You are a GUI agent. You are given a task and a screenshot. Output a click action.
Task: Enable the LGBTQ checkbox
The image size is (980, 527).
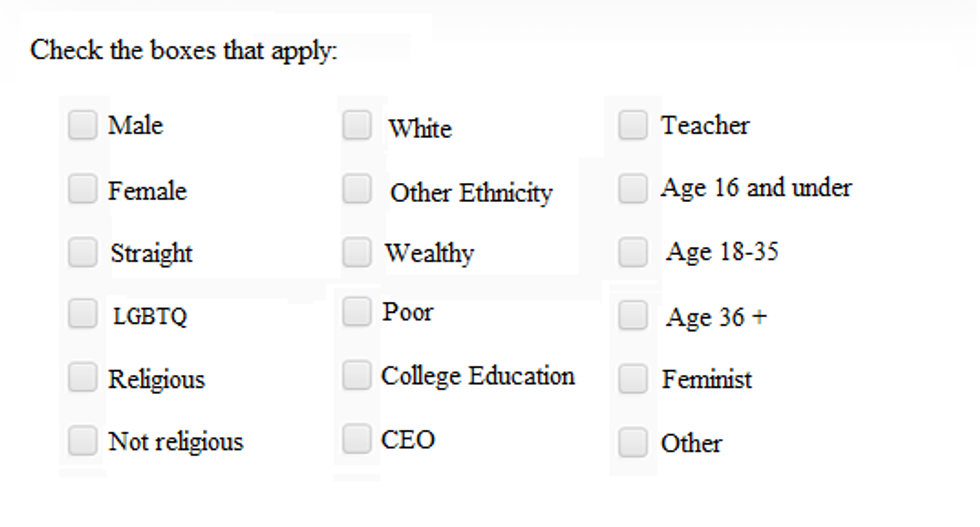click(x=82, y=315)
